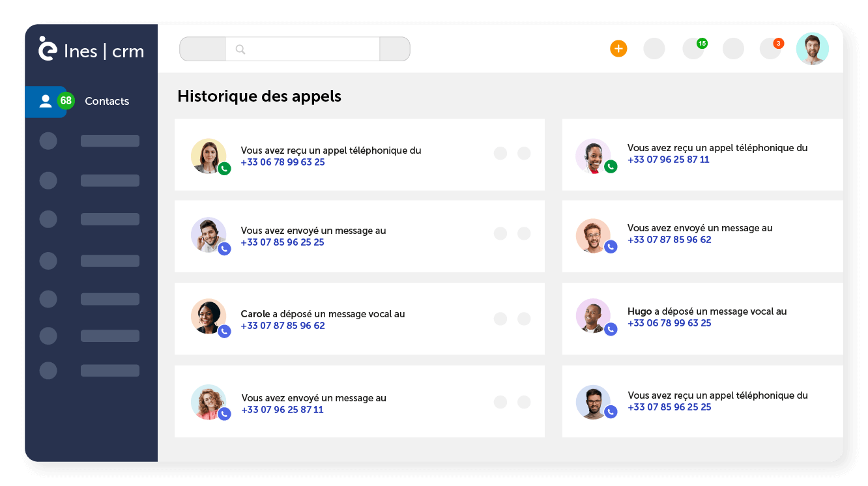
Task: Open the link +33 07 96 25 87 11
Action: [668, 159]
